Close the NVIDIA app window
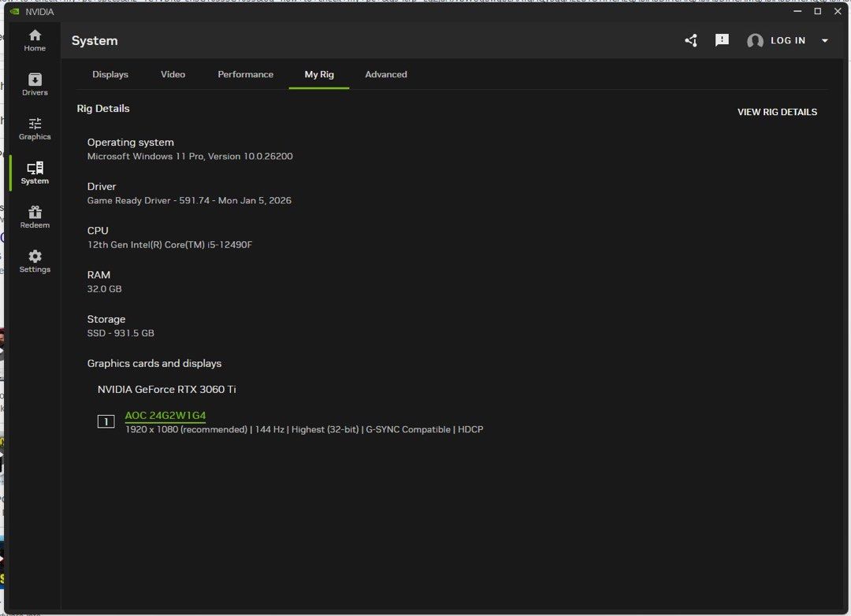The image size is (851, 616). pos(838,11)
